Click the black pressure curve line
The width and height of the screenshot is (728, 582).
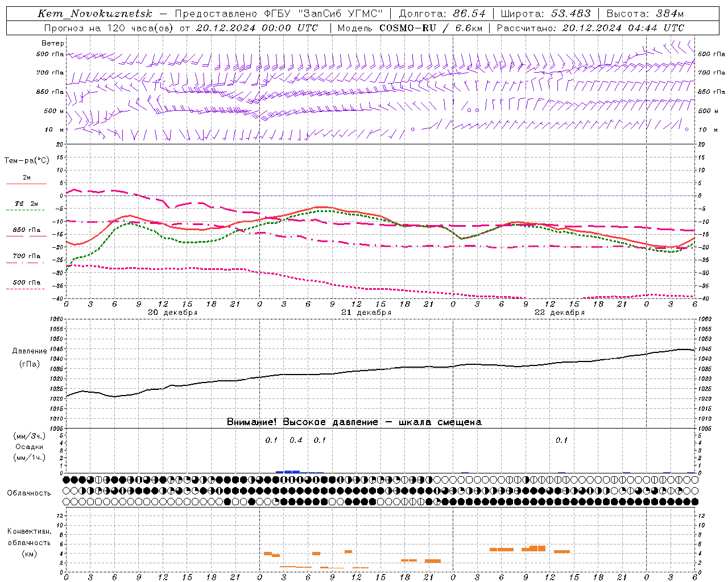pos(380,369)
